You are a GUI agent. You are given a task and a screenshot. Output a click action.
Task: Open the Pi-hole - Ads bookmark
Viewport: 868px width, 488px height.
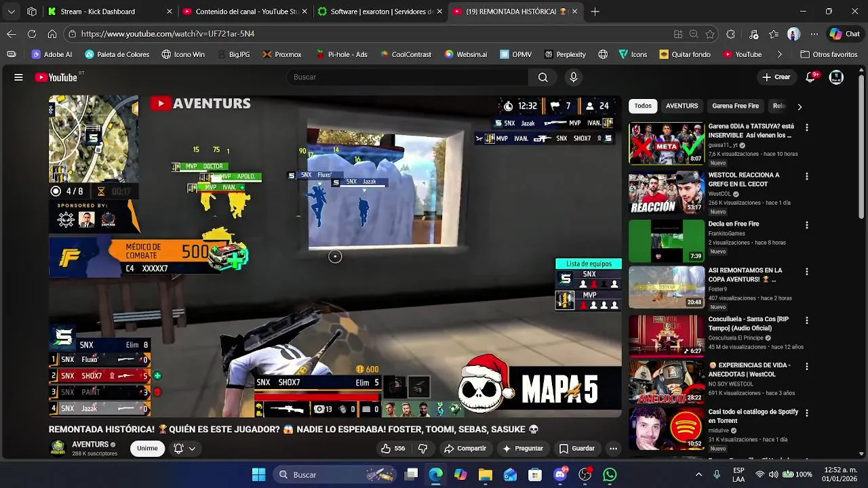coord(341,54)
